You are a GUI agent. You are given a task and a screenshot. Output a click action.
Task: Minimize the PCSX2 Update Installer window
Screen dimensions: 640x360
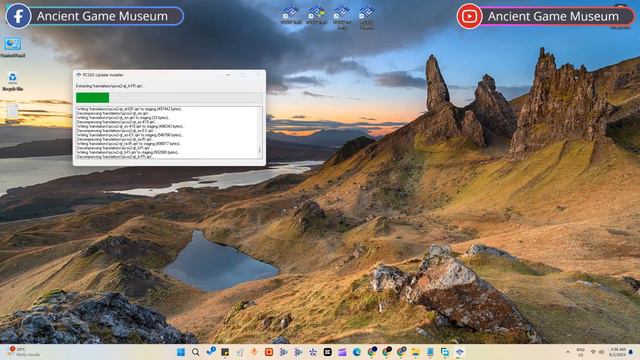pos(228,75)
